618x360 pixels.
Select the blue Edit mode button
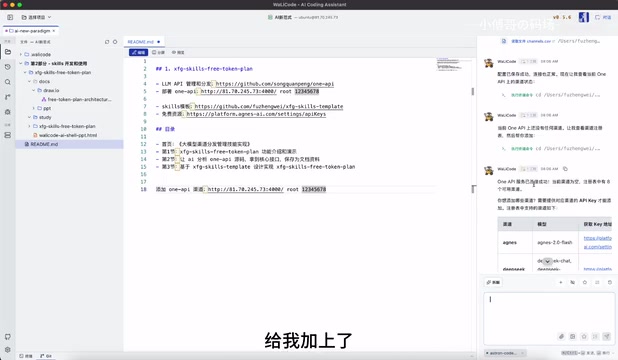point(138,52)
